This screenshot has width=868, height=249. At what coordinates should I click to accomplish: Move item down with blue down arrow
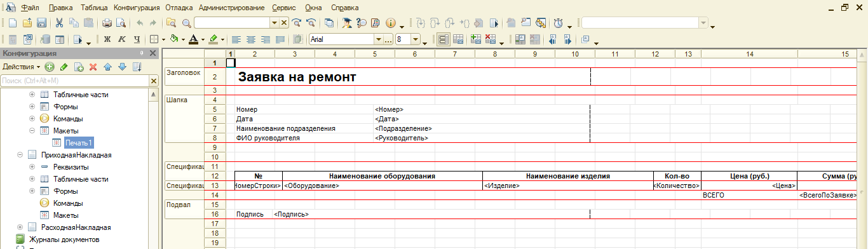click(x=122, y=67)
